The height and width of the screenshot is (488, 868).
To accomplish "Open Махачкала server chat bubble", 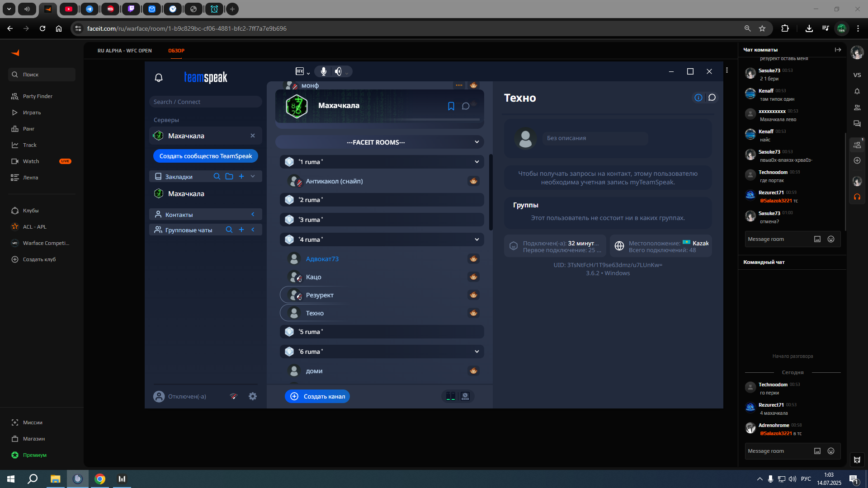I will (466, 106).
